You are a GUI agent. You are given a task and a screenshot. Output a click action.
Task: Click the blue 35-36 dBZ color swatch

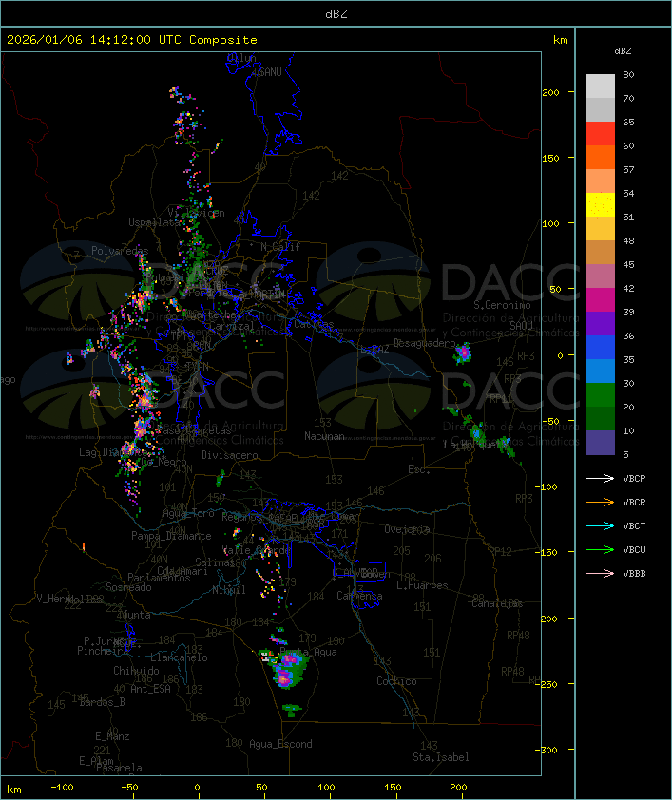tap(600, 348)
